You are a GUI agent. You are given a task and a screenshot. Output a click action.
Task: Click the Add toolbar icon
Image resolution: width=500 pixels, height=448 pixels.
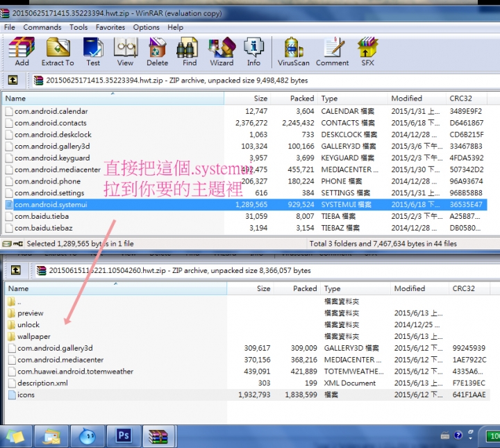(22, 51)
